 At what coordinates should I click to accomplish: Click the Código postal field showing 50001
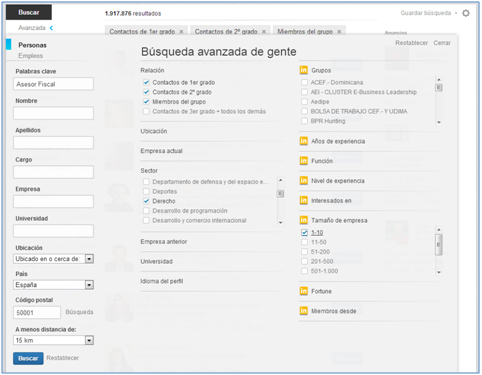pyautogui.click(x=37, y=312)
